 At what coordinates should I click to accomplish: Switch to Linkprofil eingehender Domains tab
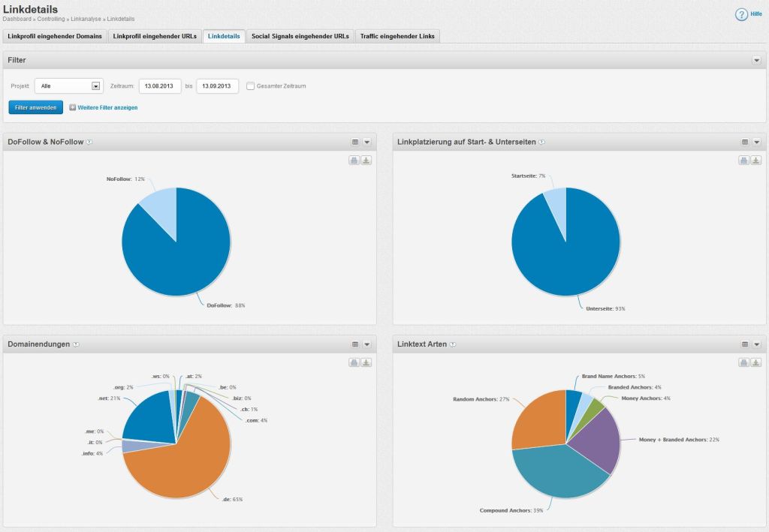[x=55, y=36]
